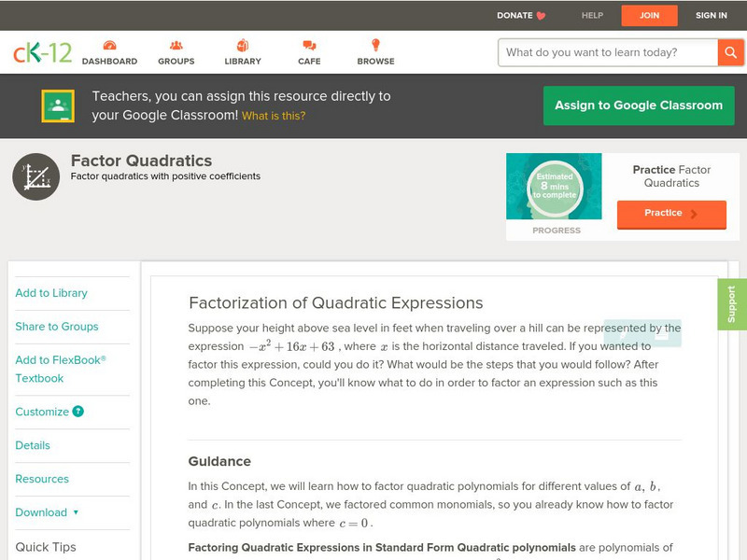Open the Resources link
Viewport: 747px width, 560px height.
(42, 479)
